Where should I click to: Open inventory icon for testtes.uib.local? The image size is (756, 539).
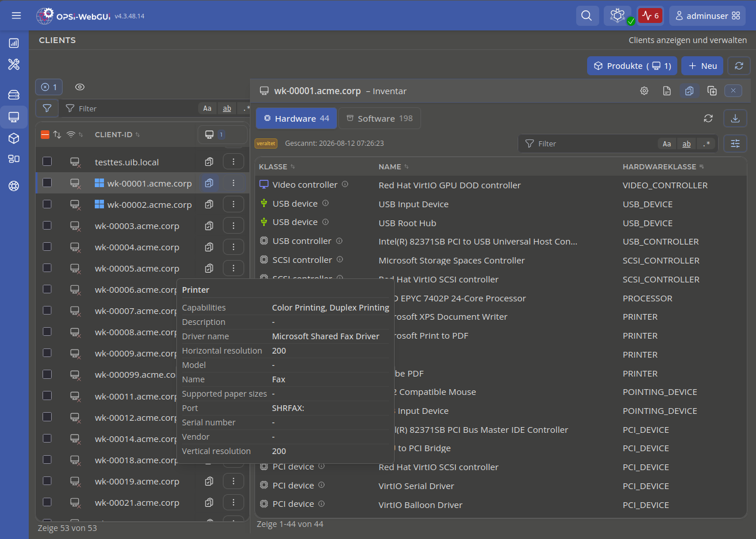[209, 162]
